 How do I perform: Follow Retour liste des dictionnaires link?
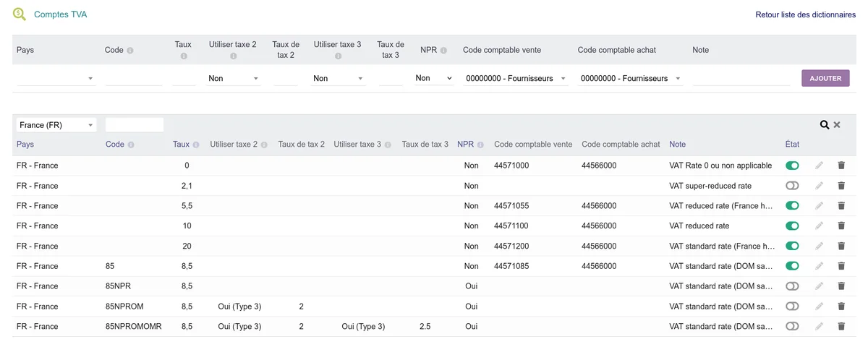[805, 14]
